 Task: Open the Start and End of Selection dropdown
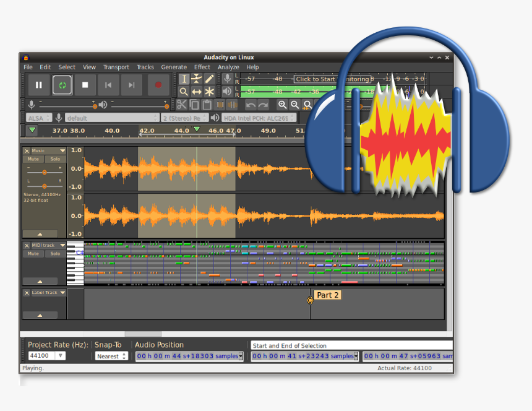(351, 345)
